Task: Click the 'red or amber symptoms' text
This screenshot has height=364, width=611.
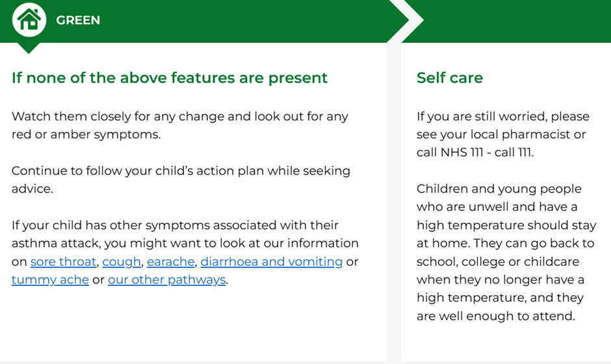Action: pyautogui.click(x=86, y=135)
